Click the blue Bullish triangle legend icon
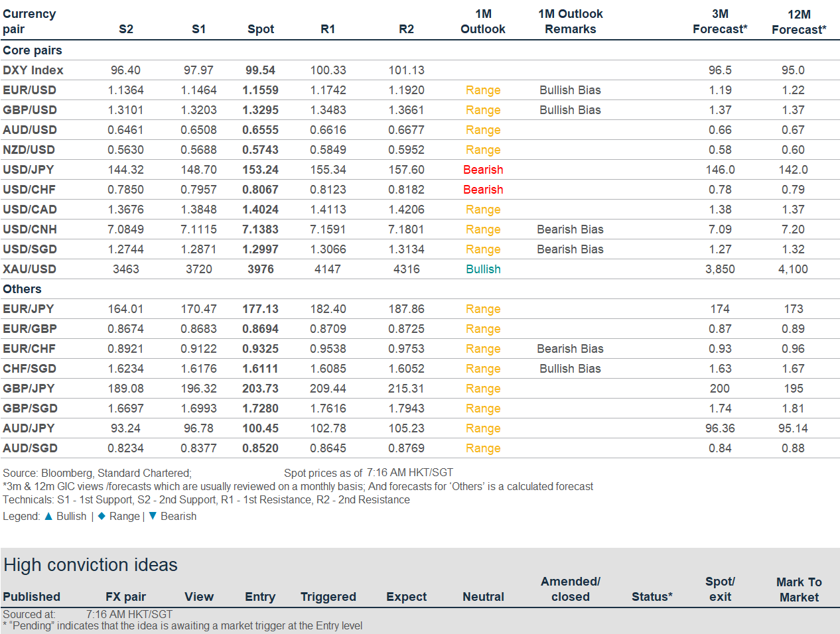This screenshot has height=634, width=840. pyautogui.click(x=48, y=516)
